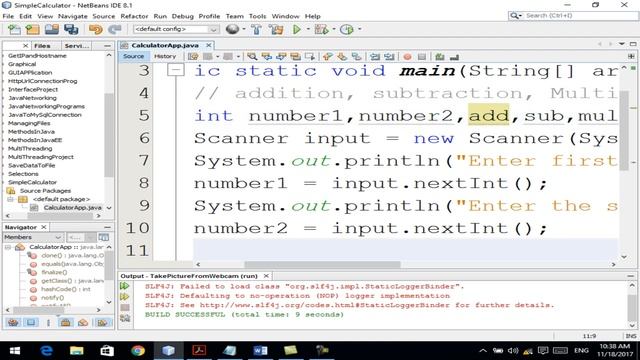Screen dimensions: 640x360
Task: Click Toggle Bookmark icon in editor toolbar
Action: tap(356, 57)
